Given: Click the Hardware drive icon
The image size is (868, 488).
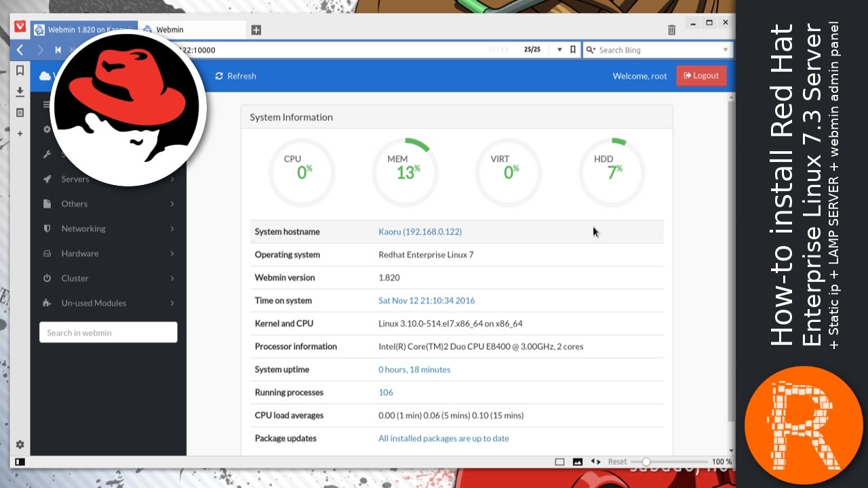Looking at the screenshot, I should (x=47, y=253).
